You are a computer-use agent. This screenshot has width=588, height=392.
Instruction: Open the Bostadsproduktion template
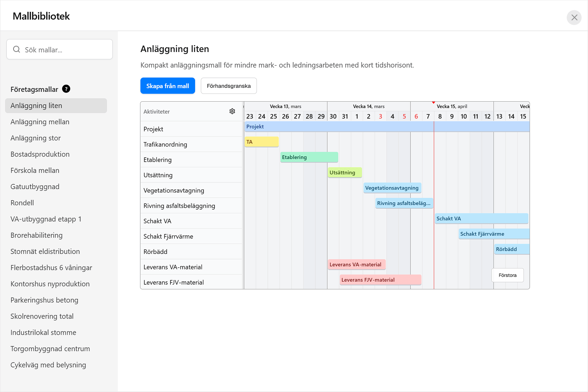point(40,154)
